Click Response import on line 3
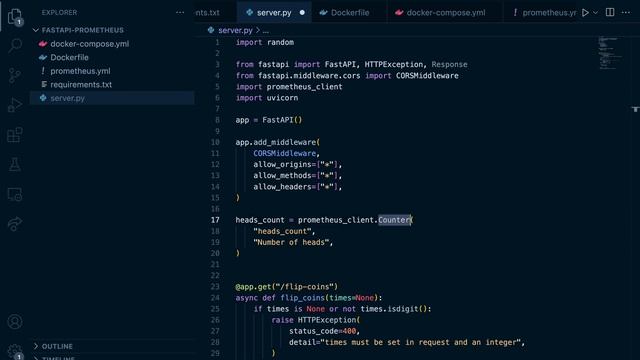Screen dimensions: 640x360 [x=449, y=64]
